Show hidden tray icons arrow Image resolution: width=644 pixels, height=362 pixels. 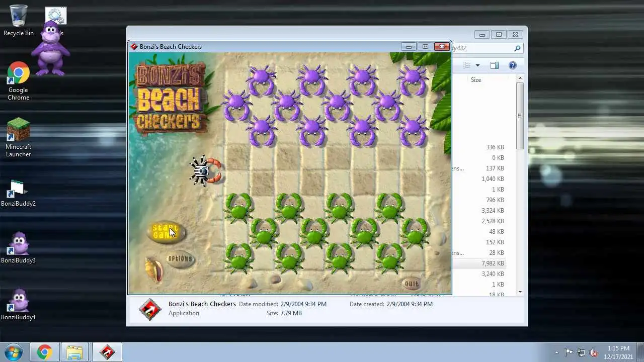click(556, 352)
